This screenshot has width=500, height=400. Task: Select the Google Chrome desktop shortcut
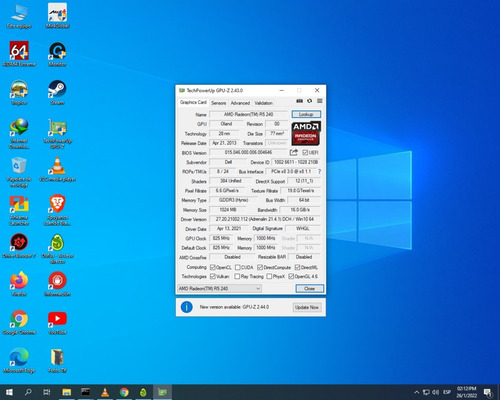tap(19, 322)
